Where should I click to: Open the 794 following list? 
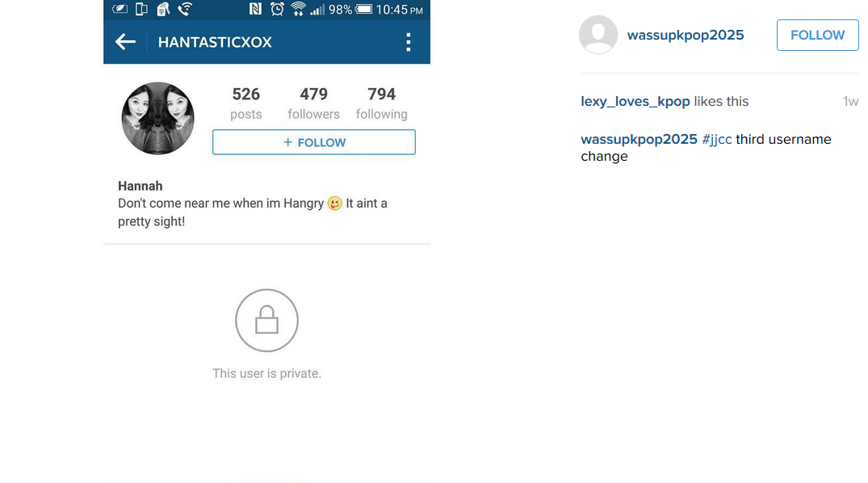pyautogui.click(x=381, y=103)
